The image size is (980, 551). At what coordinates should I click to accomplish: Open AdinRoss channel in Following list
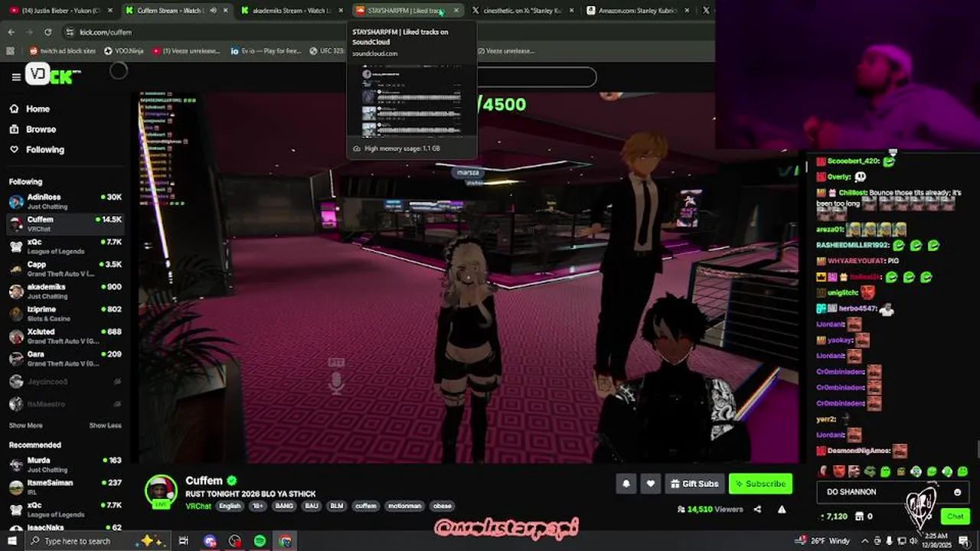coord(65,201)
